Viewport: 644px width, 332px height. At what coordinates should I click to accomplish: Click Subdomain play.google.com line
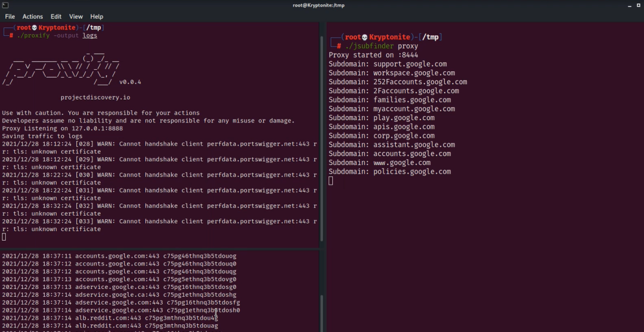click(x=382, y=118)
